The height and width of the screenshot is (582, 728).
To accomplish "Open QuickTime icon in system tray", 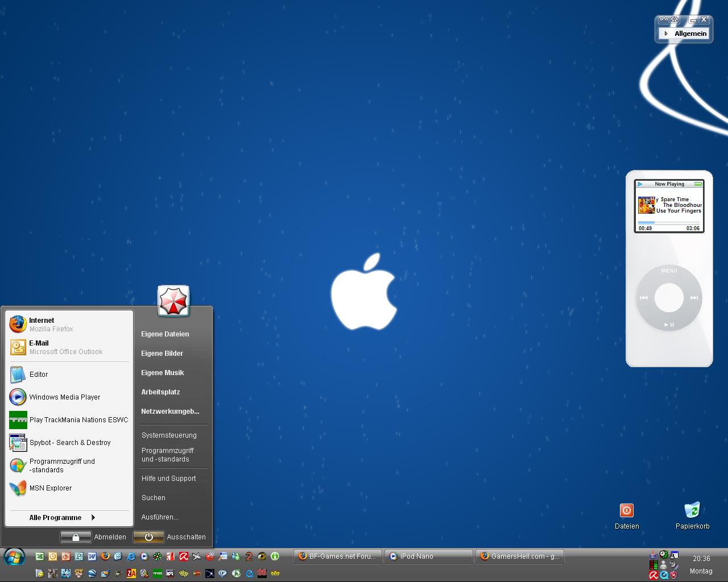I will point(664,575).
